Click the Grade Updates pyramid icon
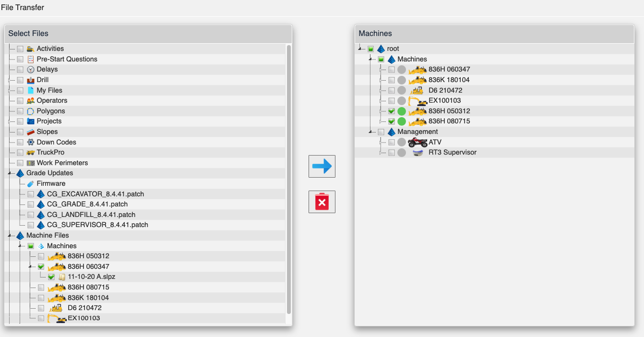 pos(20,173)
